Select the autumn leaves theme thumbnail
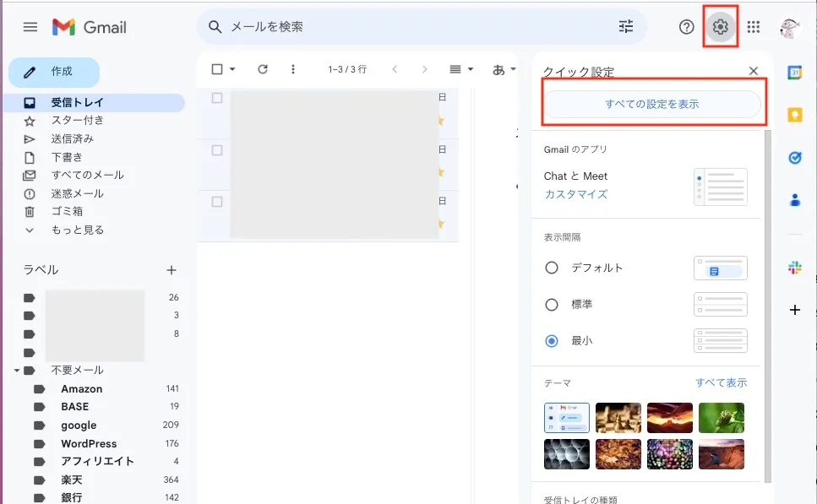 tap(618, 454)
